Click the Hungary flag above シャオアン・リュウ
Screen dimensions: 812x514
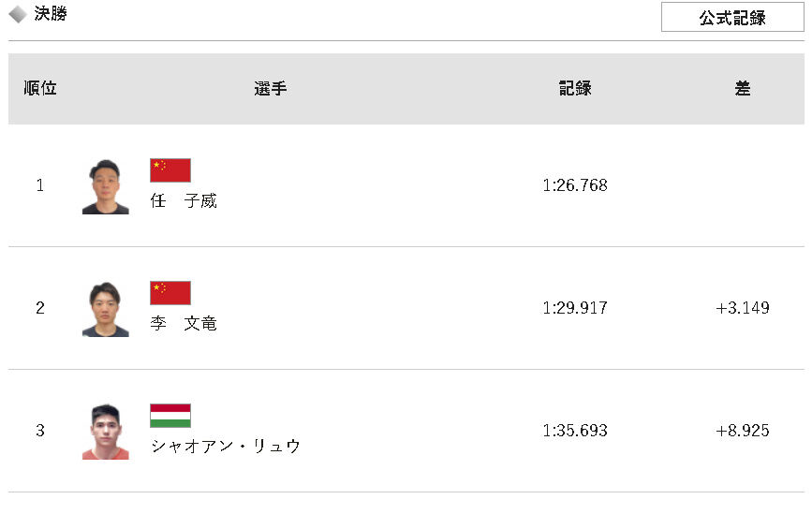click(x=170, y=416)
